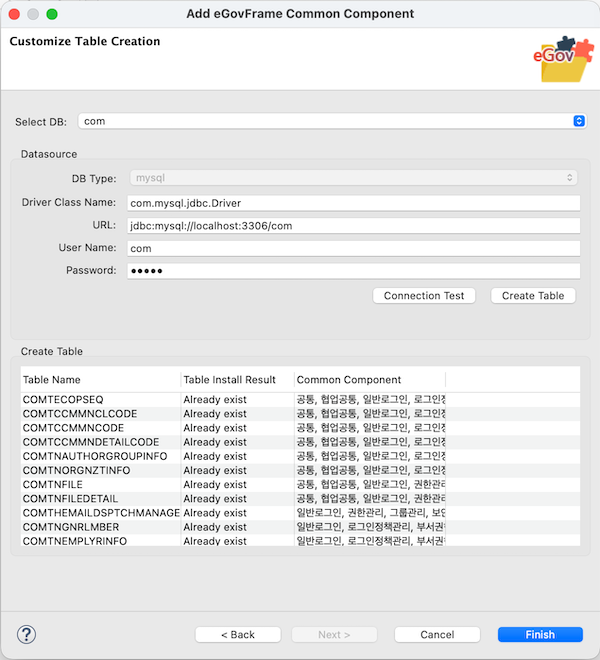Viewport: 600px width, 660px height.
Task: Click the Common Component column header
Action: (x=370, y=380)
